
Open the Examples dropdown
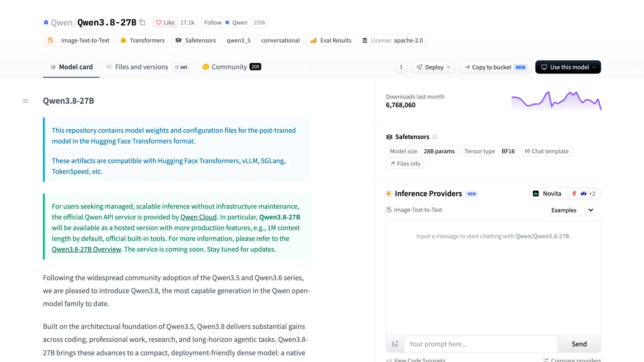[572, 210]
